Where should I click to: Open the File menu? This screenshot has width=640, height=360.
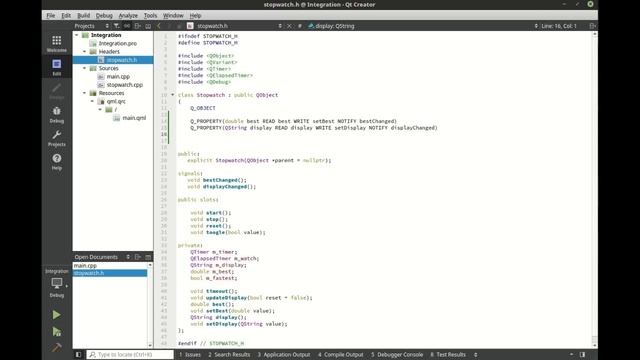(x=51, y=16)
